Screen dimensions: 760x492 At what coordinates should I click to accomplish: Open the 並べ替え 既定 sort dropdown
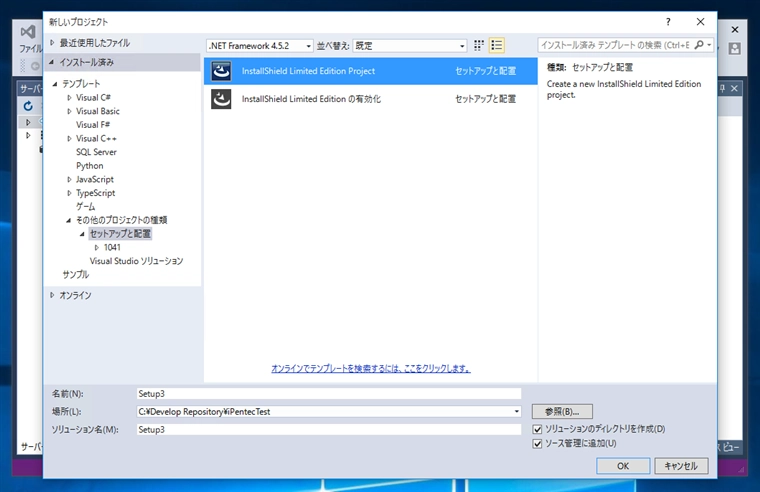click(410, 46)
